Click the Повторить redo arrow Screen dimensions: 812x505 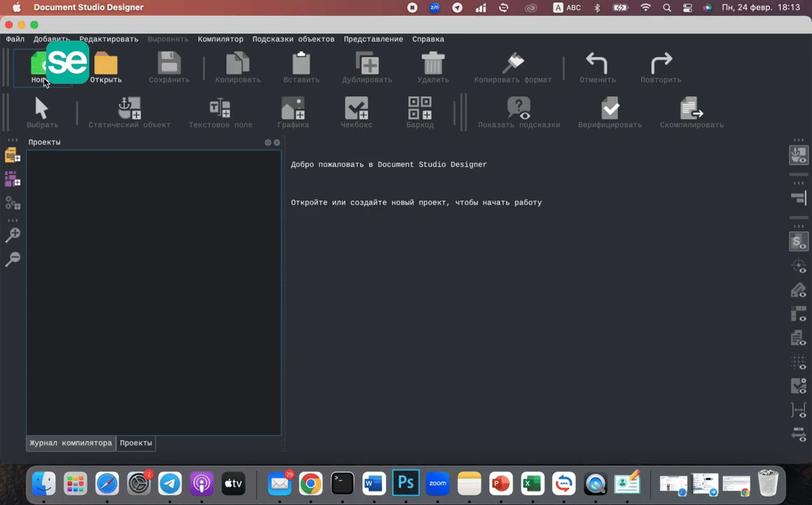pyautogui.click(x=661, y=63)
